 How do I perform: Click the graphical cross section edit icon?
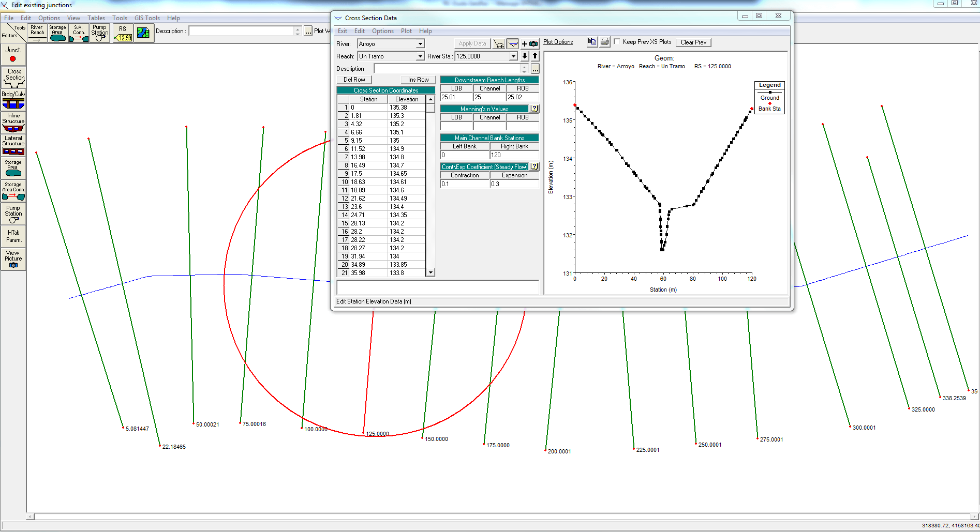tap(499, 43)
